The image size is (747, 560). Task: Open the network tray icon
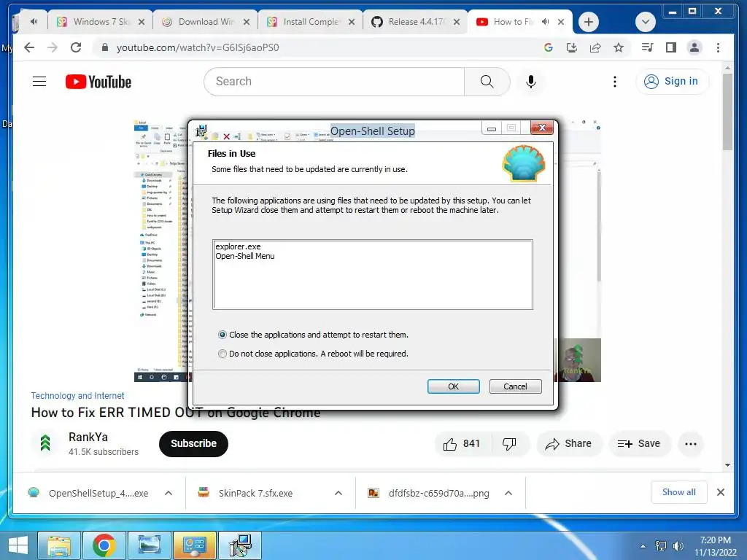pos(661,546)
